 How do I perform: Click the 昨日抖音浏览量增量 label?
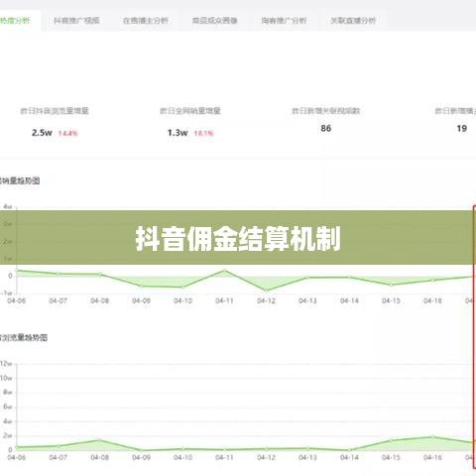click(55, 111)
